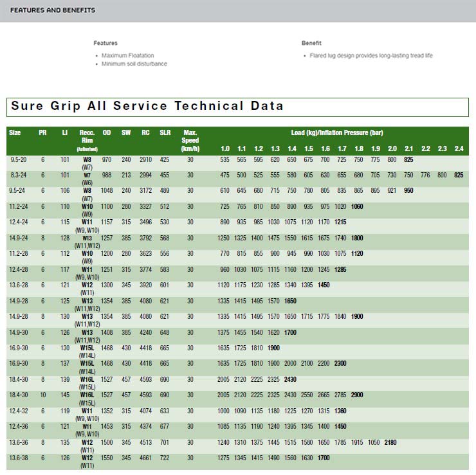
Task: Click the 9.5-20 tire size row
Action: click(17, 159)
